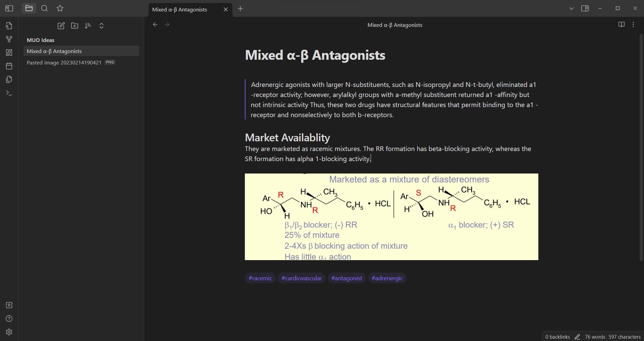The width and height of the screenshot is (644, 341).
Task: Open today's daily note icon
Action: 9,66
